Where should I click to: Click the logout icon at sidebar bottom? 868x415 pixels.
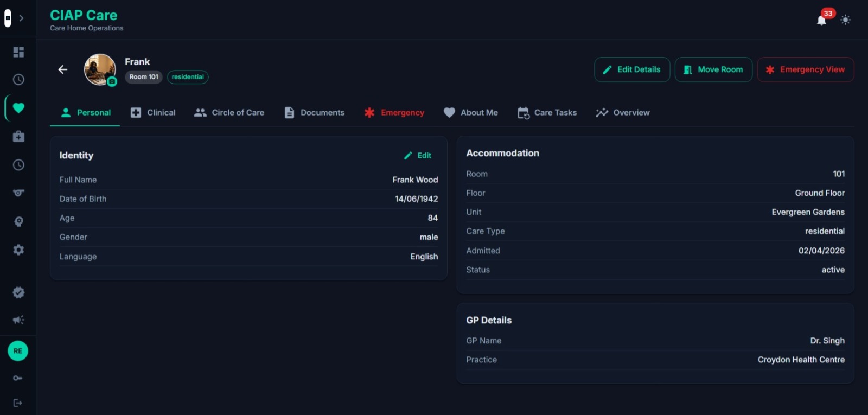[18, 403]
